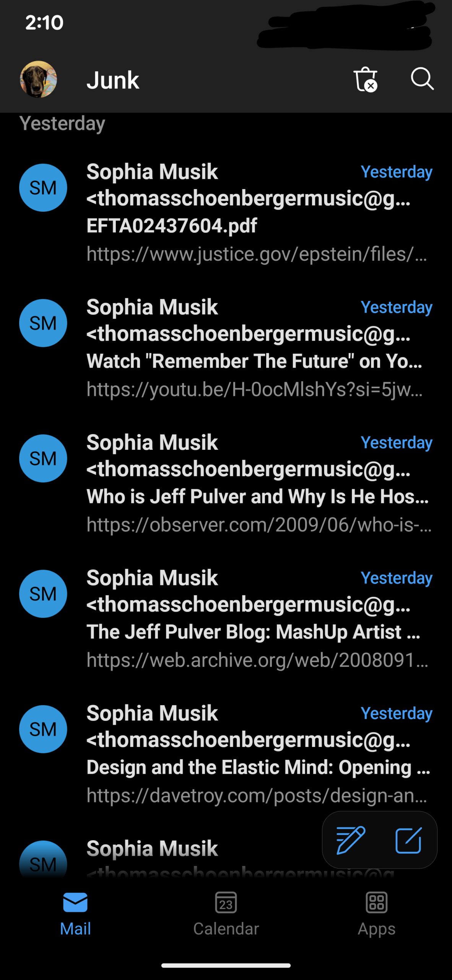
Task: Switch to the Apps tab
Action: coord(377,913)
